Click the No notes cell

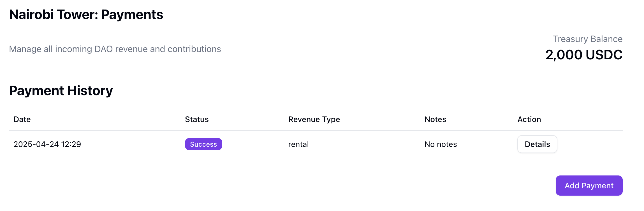coord(441,144)
